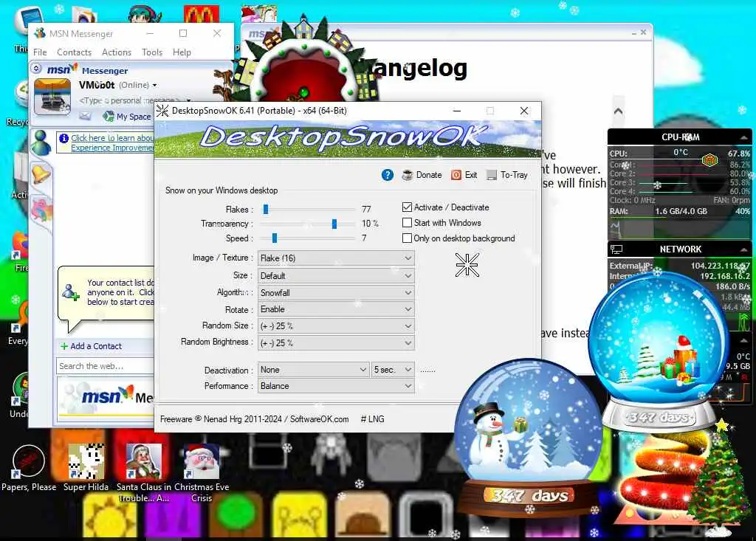
Task: Collapse the CPU-RAM gadget panel arrow
Action: coord(744,138)
